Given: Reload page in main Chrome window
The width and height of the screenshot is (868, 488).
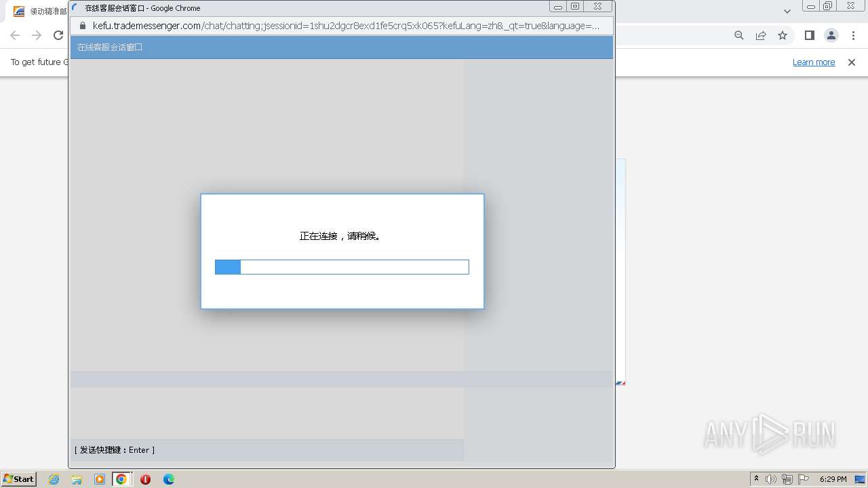Looking at the screenshot, I should click(x=58, y=35).
